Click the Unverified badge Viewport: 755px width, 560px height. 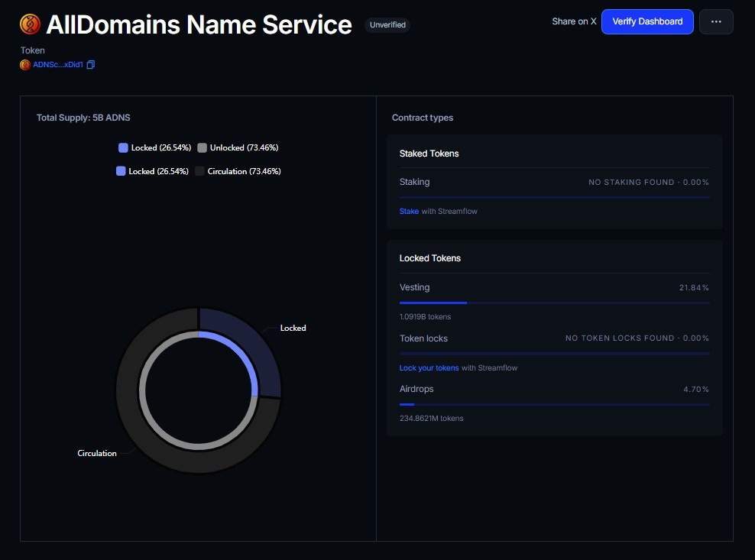click(387, 24)
